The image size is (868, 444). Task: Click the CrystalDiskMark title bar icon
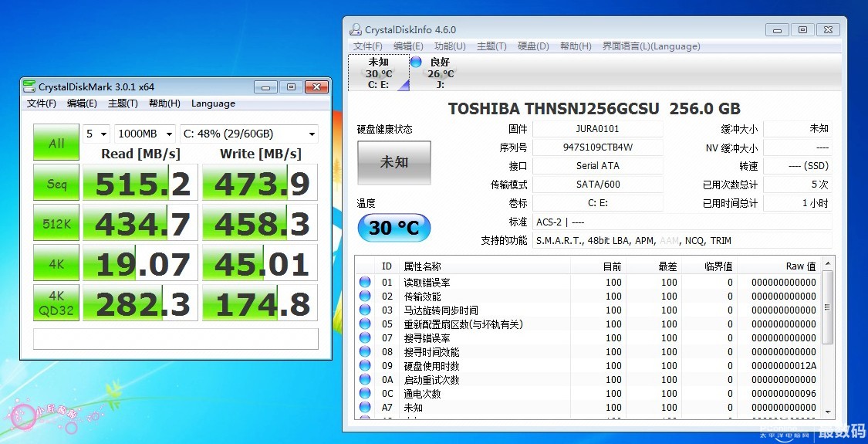pyautogui.click(x=29, y=86)
